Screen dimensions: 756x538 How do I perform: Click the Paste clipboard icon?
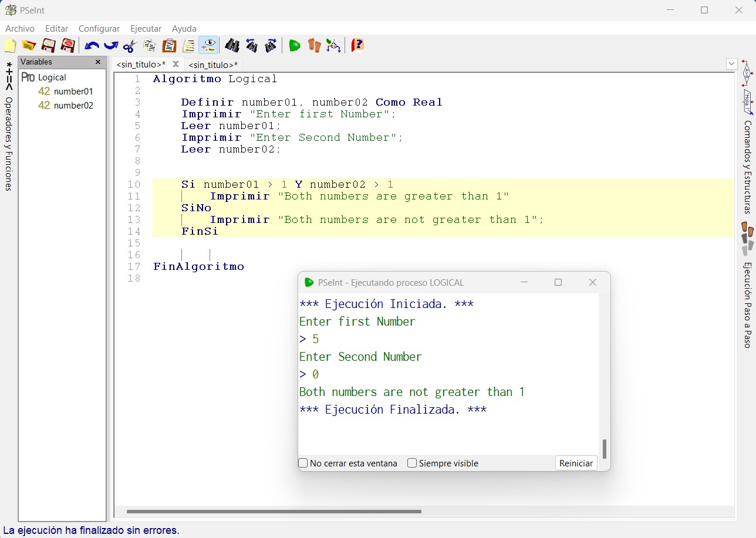(169, 46)
